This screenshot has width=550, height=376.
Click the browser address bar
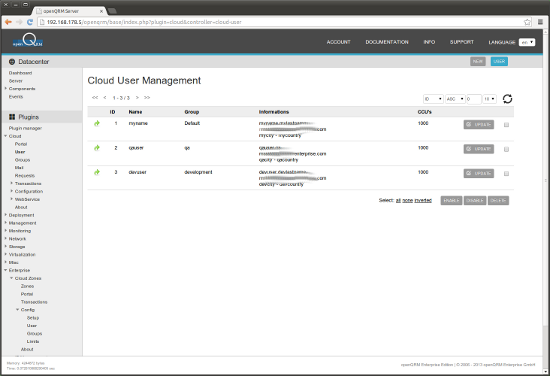(x=281, y=22)
